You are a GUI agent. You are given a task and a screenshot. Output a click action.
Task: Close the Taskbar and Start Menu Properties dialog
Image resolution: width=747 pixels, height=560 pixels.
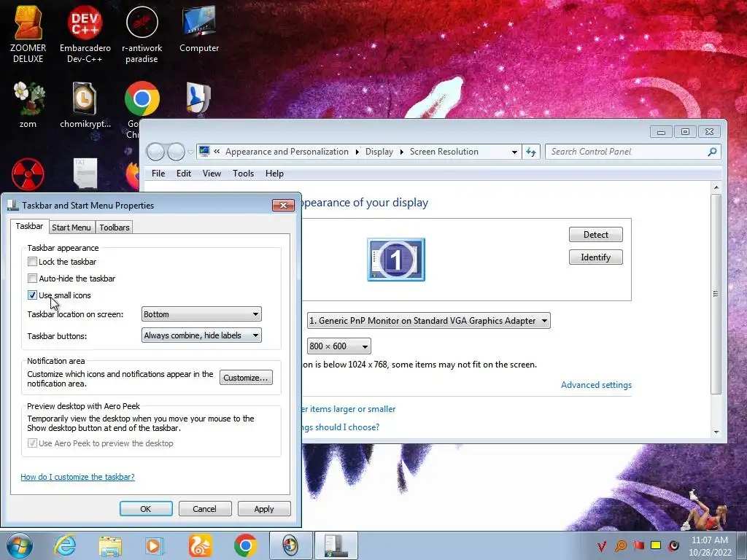click(283, 205)
